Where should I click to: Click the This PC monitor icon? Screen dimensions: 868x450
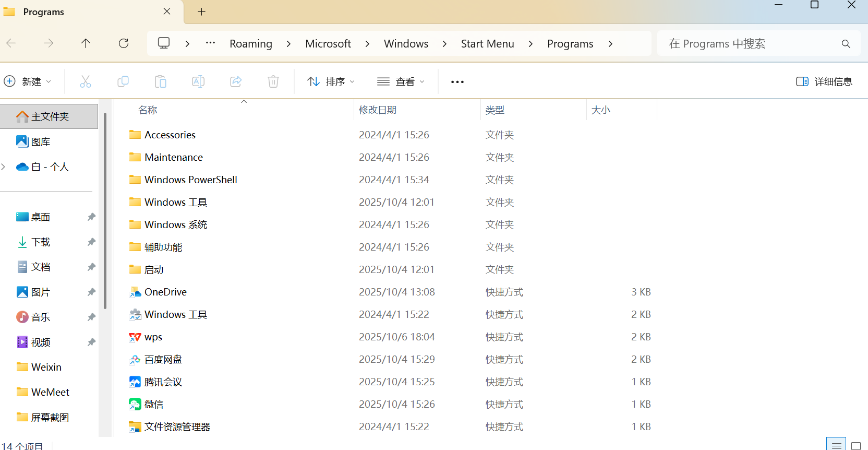click(164, 43)
